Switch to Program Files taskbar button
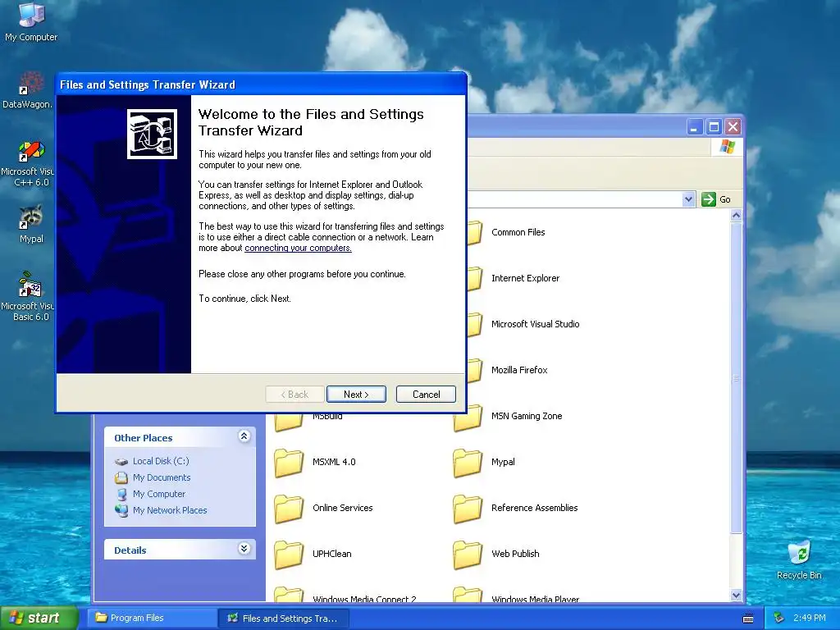Viewport: 840px width, 630px height. coord(150,618)
